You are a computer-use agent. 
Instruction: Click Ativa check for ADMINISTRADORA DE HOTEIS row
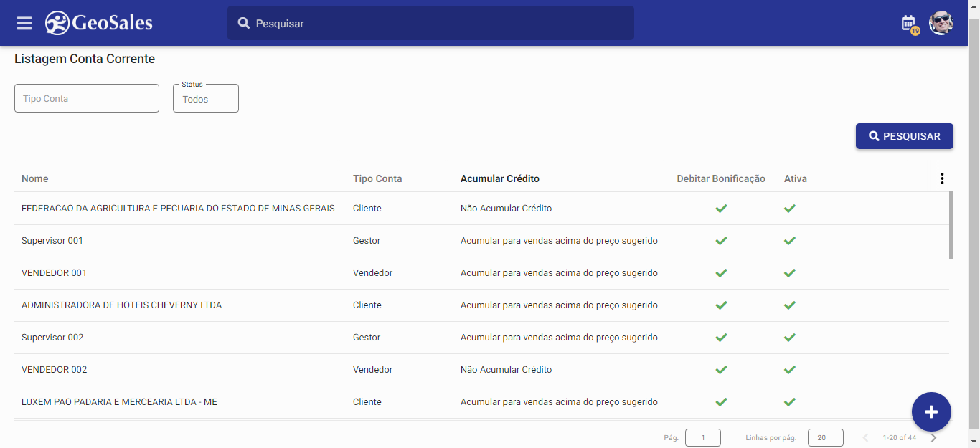[x=790, y=305]
